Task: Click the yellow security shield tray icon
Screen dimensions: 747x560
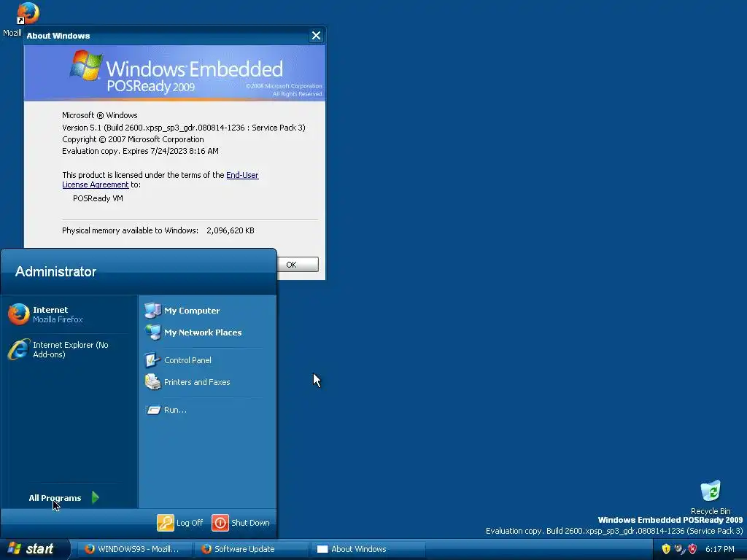Action: tap(666, 549)
